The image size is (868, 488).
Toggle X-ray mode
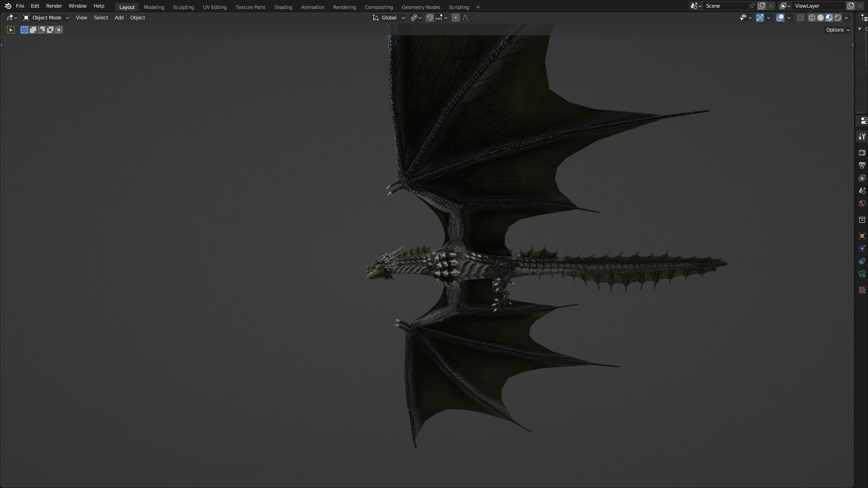[x=800, y=18]
